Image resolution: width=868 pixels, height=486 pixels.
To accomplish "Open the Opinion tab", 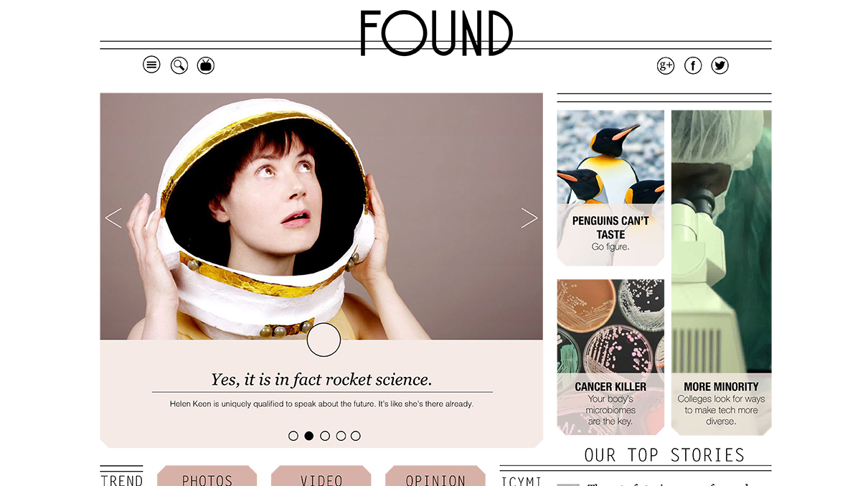I will (x=435, y=476).
